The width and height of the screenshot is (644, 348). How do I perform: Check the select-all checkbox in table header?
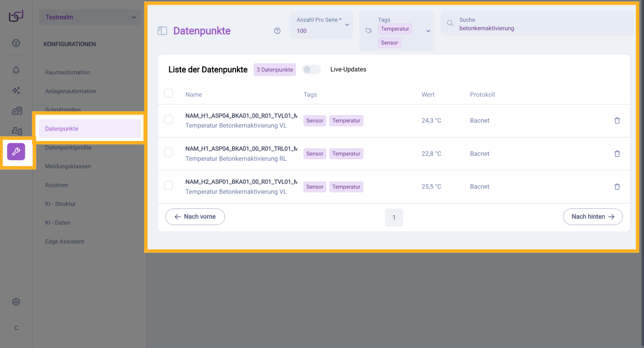pos(168,93)
